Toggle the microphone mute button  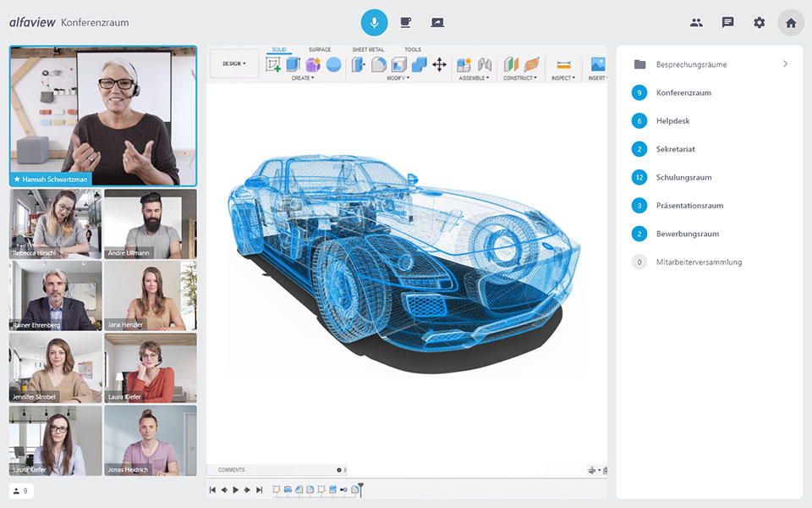(375, 22)
